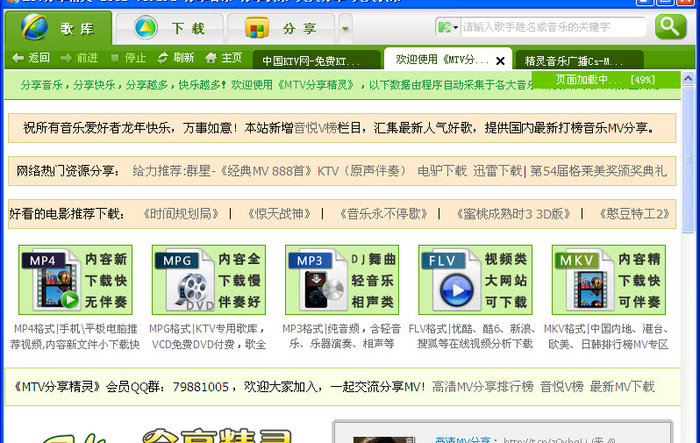Click the vertical scrollbar thumb
The image size is (700, 443).
coord(688,159)
